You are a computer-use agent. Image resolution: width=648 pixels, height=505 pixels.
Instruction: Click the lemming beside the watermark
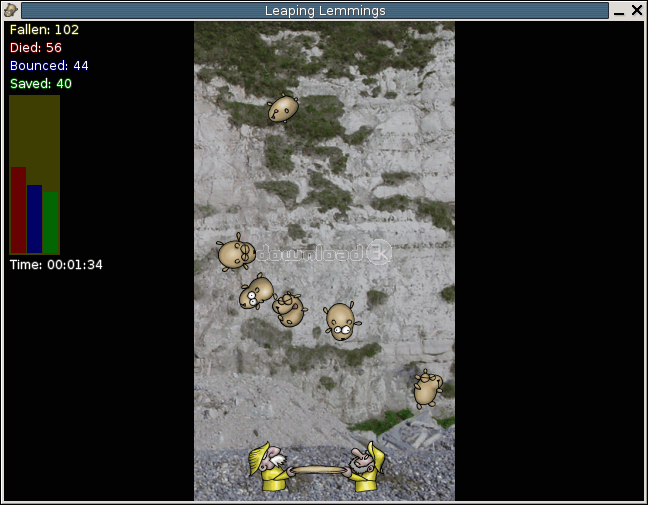[236, 252]
